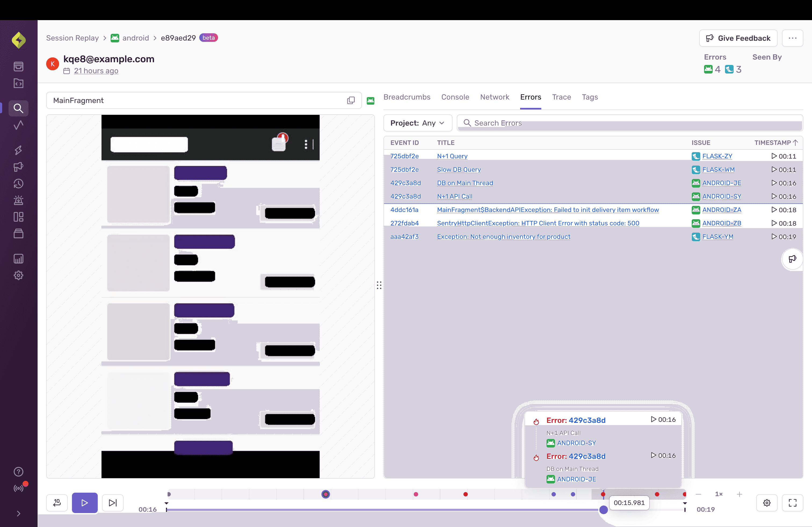Viewport: 812px width, 527px height.
Task: Play the session replay
Action: [85, 503]
